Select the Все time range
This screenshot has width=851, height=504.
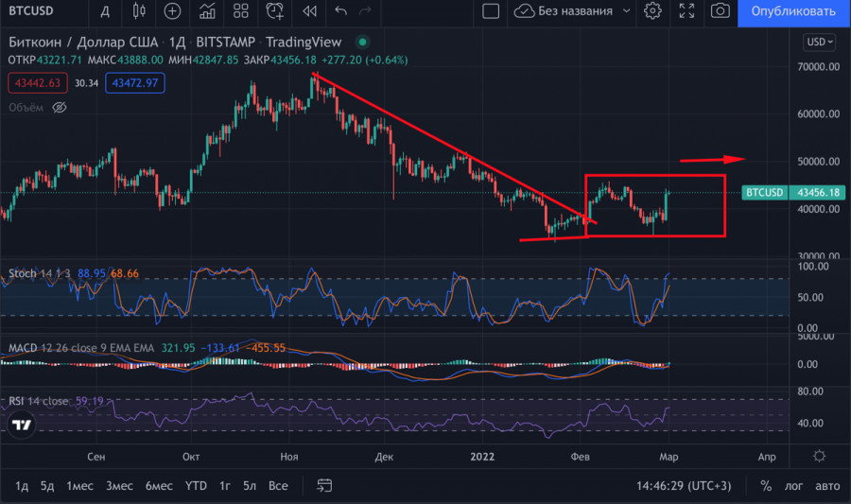pos(278,485)
